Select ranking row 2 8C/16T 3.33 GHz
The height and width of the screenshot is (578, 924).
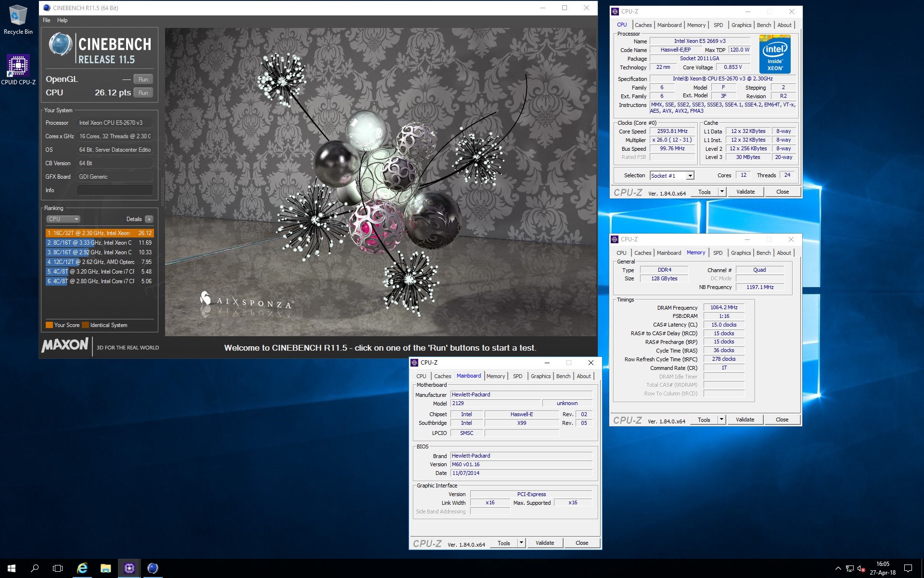point(100,243)
